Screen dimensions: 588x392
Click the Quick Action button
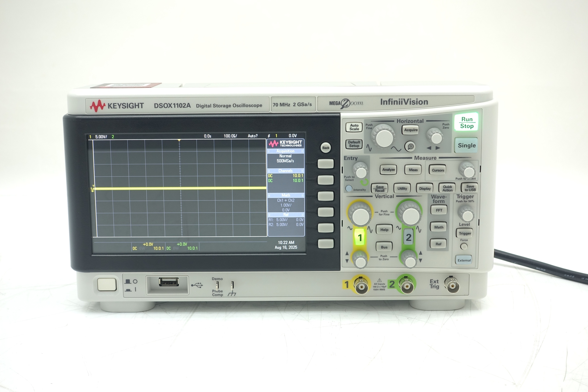pyautogui.click(x=447, y=188)
